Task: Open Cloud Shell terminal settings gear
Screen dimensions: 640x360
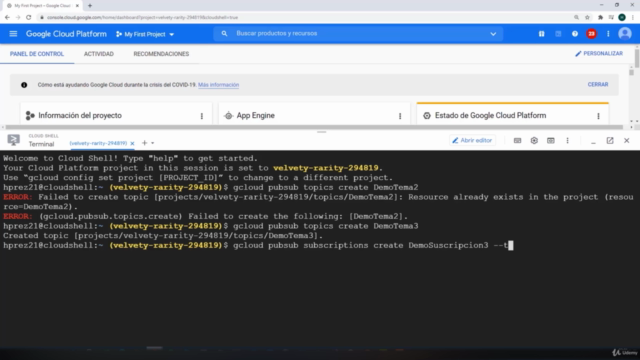Action: (534, 140)
